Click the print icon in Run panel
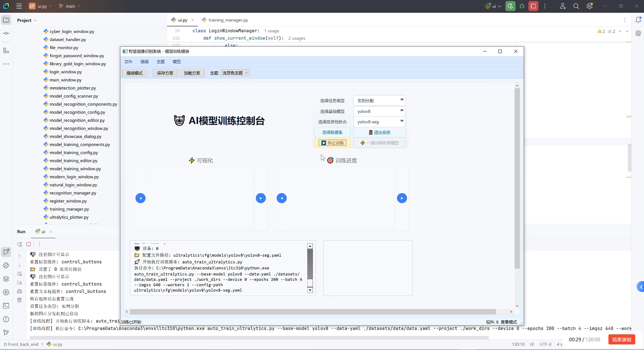 [19, 291]
